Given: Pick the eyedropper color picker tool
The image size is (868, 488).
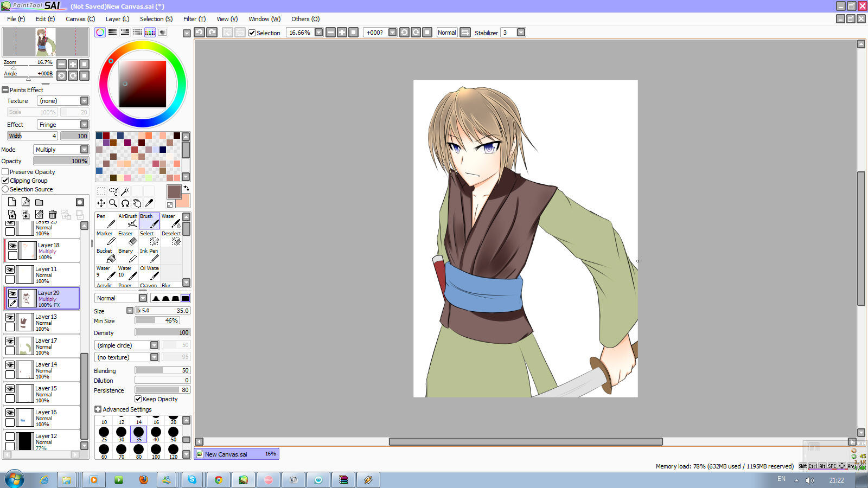Looking at the screenshot, I should (x=149, y=203).
